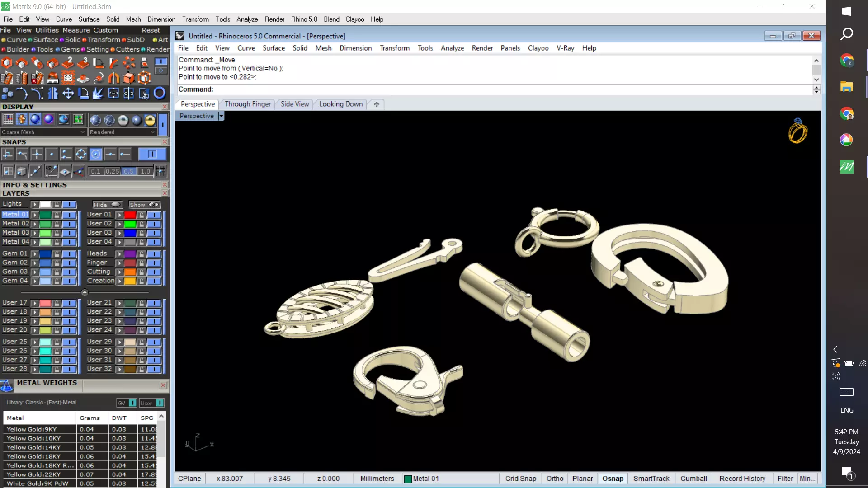Toggle the Center osnap circle icon

click(96, 155)
